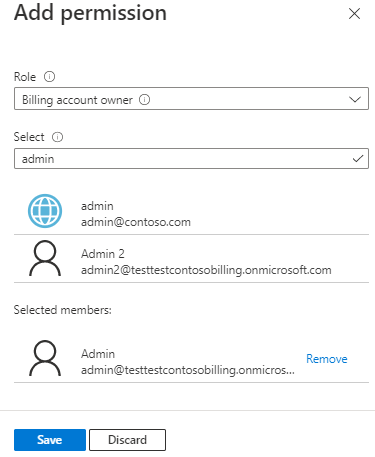
Task: Click the truncated admin@testtestcontosobilling email
Action: [188, 370]
